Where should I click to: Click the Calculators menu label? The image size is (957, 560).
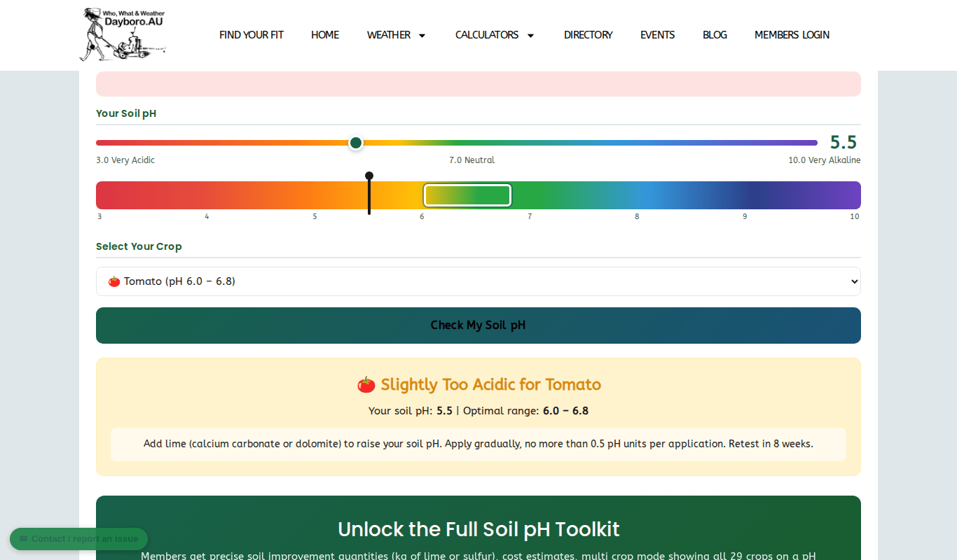[487, 35]
